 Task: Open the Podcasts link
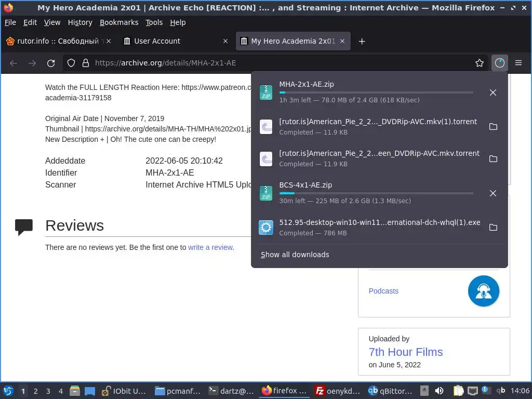[383, 291]
